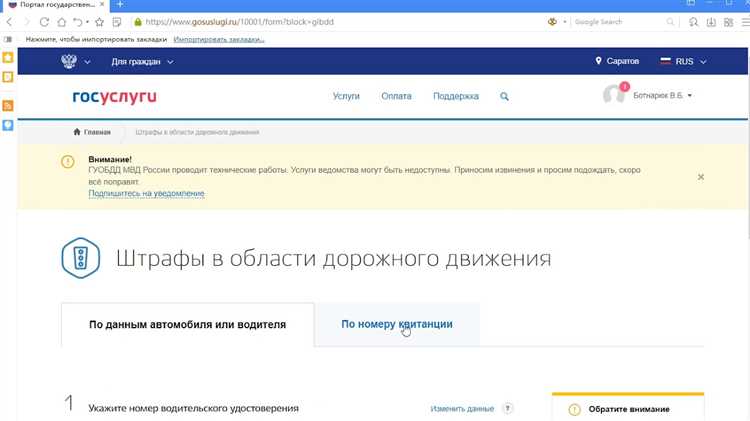Click the Импортировать закладки link

point(219,39)
